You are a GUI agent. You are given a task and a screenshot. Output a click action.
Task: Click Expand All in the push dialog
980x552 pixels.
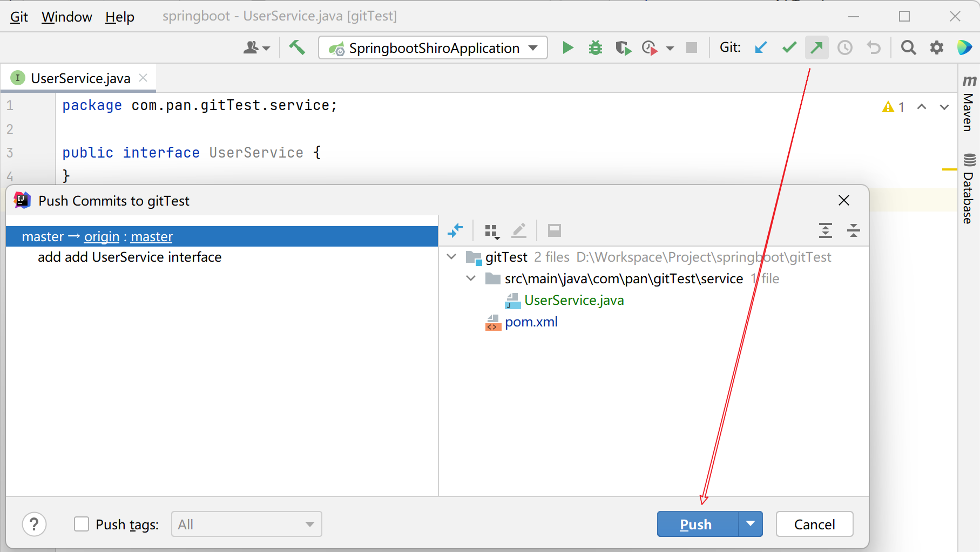pos(825,230)
